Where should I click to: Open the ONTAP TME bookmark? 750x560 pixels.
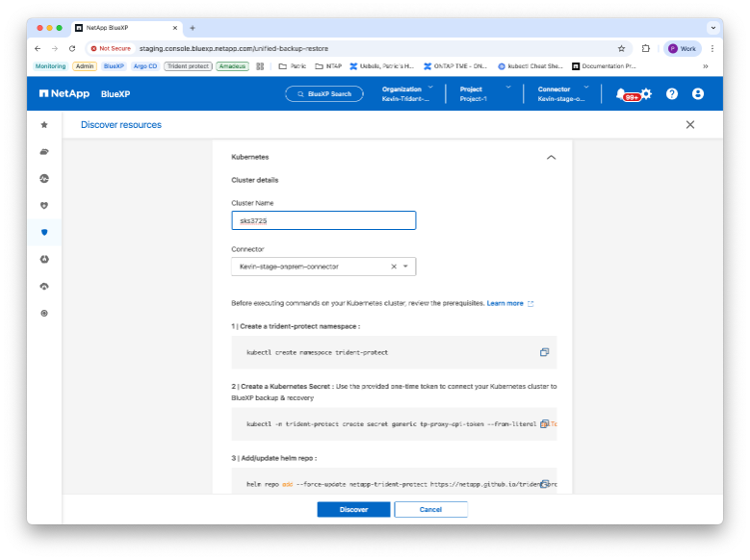pyautogui.click(x=455, y=66)
